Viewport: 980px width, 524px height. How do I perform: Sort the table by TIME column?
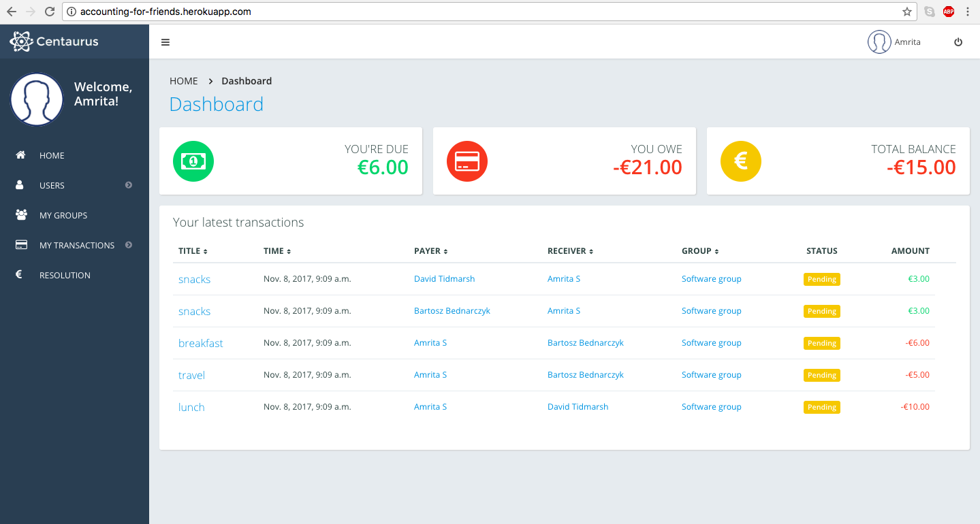pyautogui.click(x=277, y=251)
